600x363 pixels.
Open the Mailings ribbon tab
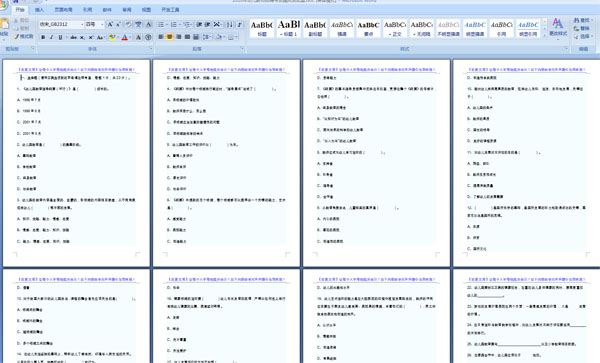coord(107,10)
